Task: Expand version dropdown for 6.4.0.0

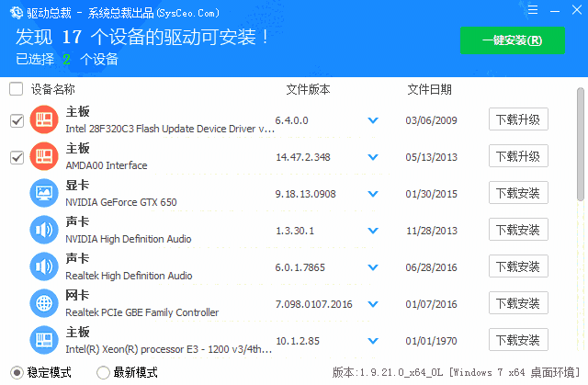Action: click(373, 120)
